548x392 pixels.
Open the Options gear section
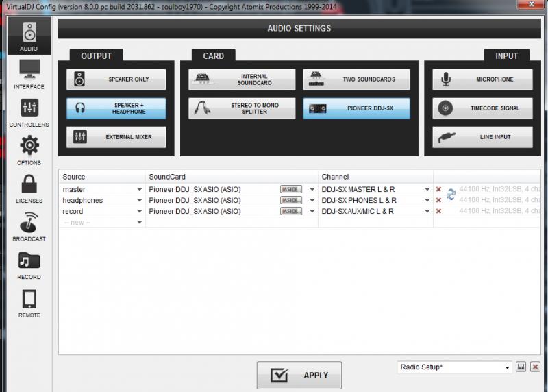click(x=29, y=151)
